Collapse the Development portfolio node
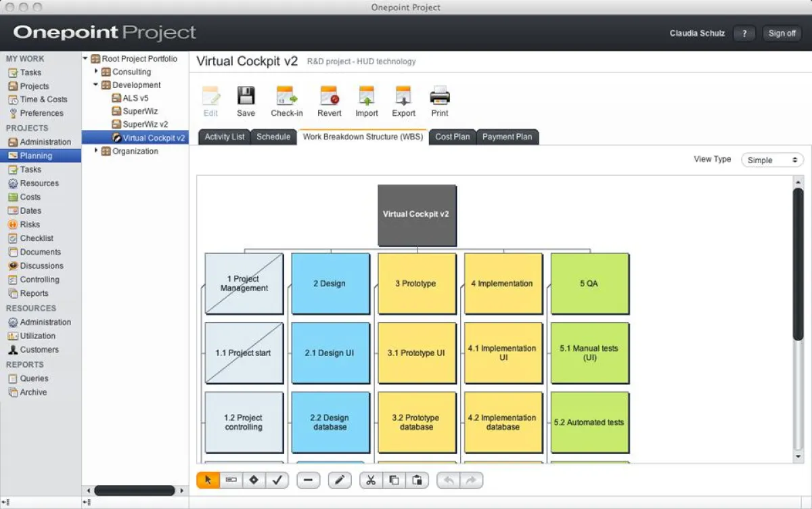This screenshot has height=509, width=812. tap(96, 85)
